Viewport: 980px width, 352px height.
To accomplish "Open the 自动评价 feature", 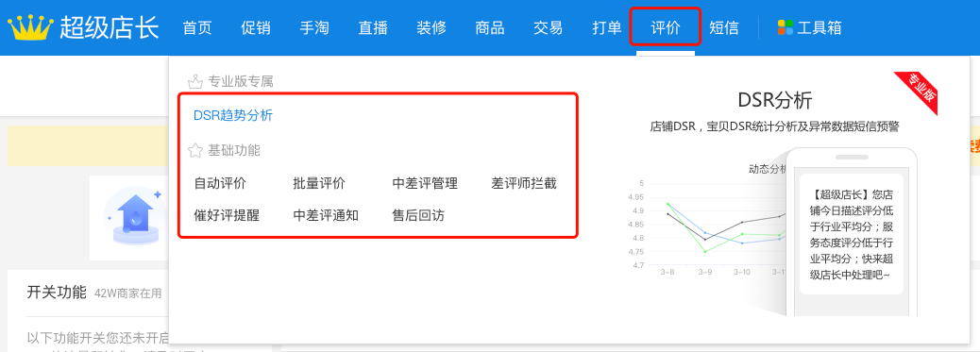I will [220, 183].
